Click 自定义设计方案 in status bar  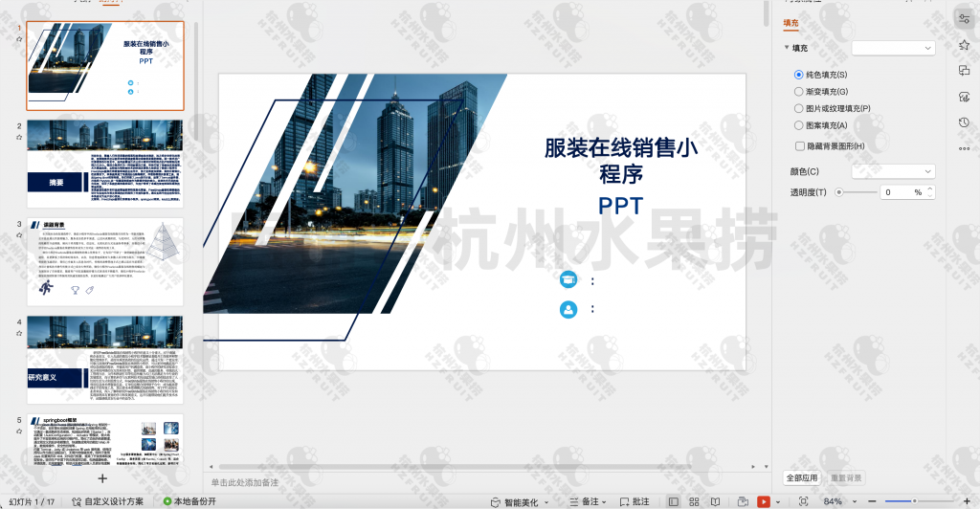[x=108, y=501]
